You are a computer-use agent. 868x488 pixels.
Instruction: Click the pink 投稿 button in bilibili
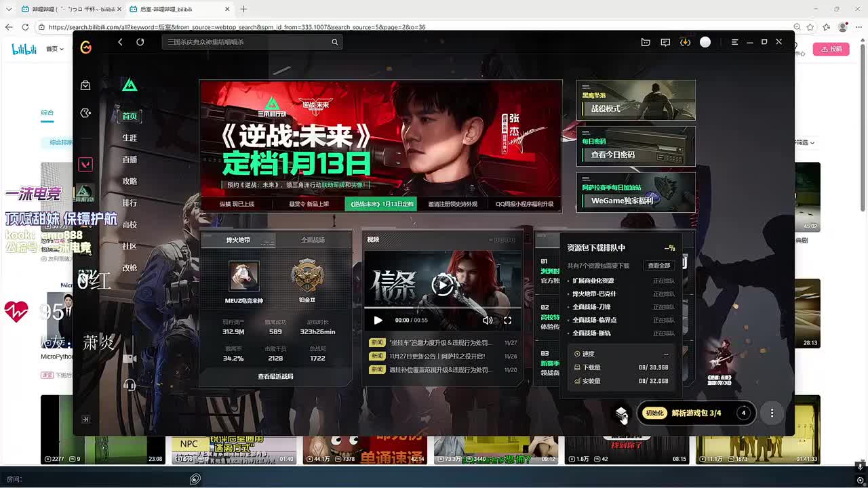(831, 49)
